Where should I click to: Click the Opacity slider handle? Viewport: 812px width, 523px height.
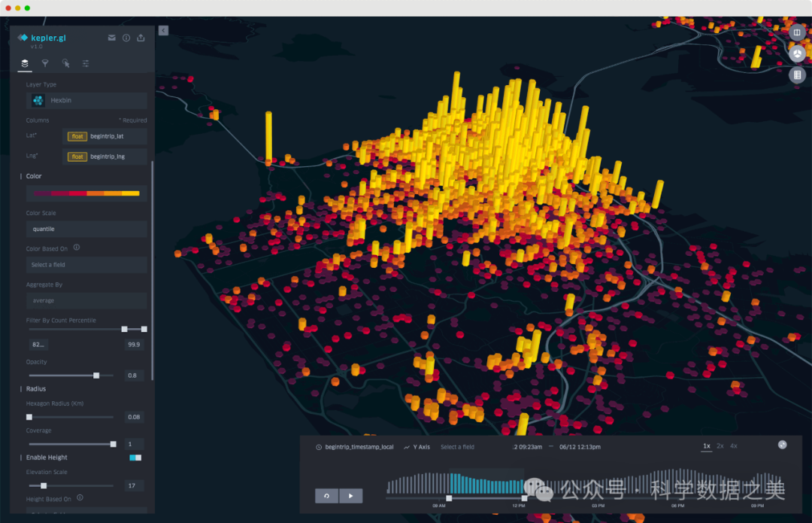pos(96,376)
